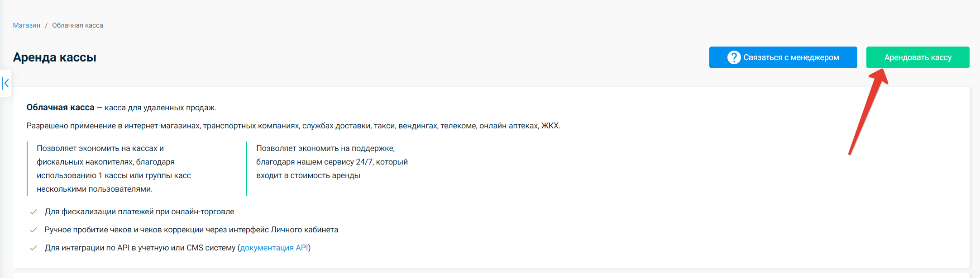Click the question mark icon in manager button
This screenshot has width=980, height=278.
(x=734, y=57)
